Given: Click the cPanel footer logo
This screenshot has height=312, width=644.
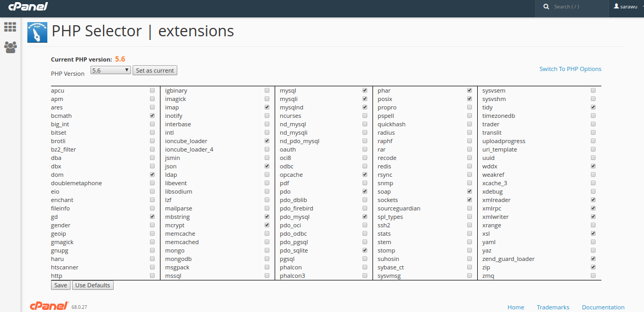Looking at the screenshot, I should (x=49, y=306).
